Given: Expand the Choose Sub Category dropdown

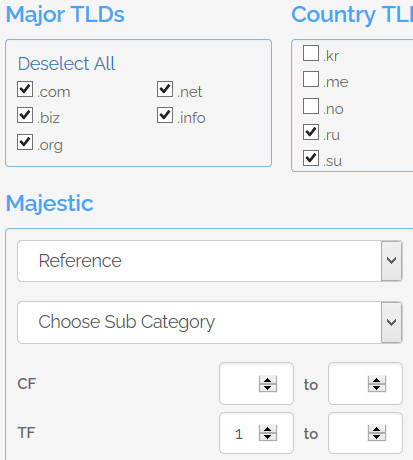Looking at the screenshot, I should [x=210, y=322].
